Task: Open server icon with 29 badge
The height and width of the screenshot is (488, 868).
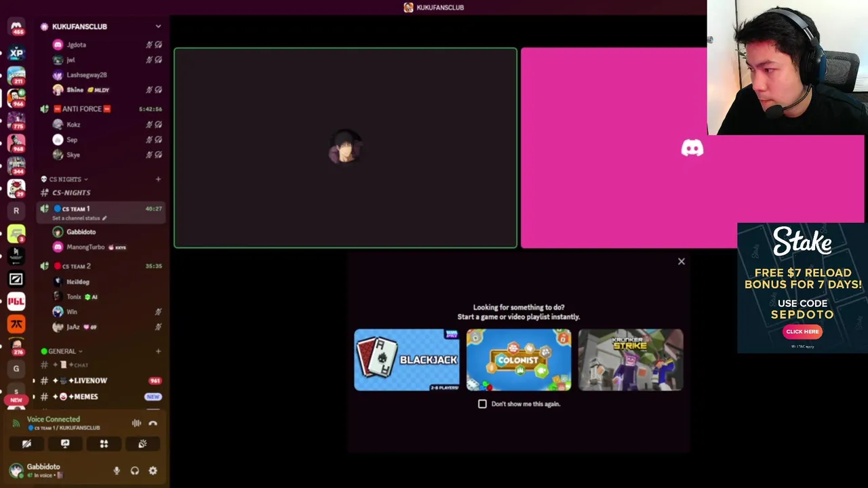Action: (x=16, y=188)
